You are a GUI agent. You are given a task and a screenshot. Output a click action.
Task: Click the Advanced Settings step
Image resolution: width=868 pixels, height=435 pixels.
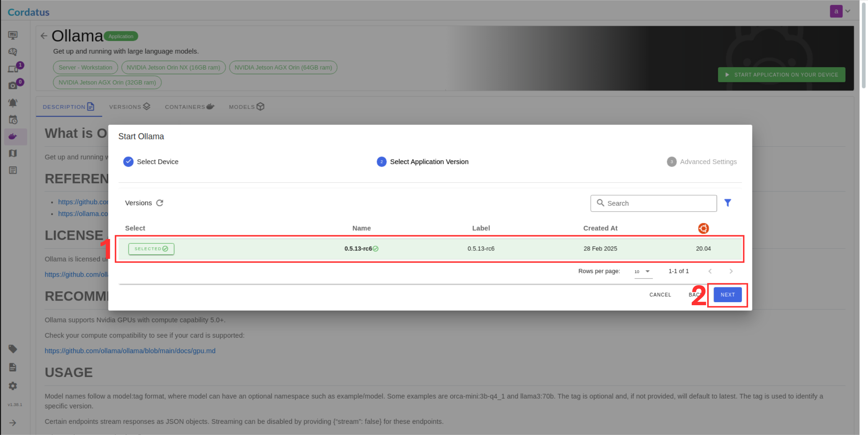point(702,161)
